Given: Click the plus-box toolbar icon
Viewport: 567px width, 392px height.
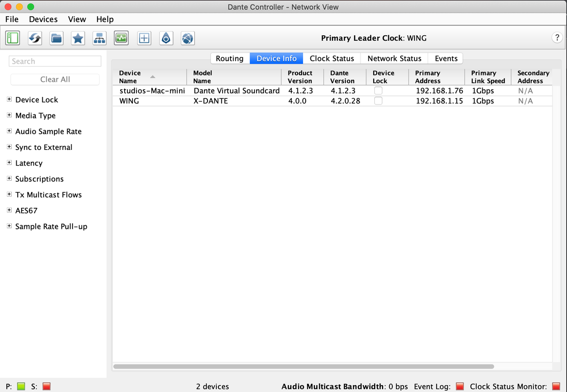Looking at the screenshot, I should pos(144,38).
